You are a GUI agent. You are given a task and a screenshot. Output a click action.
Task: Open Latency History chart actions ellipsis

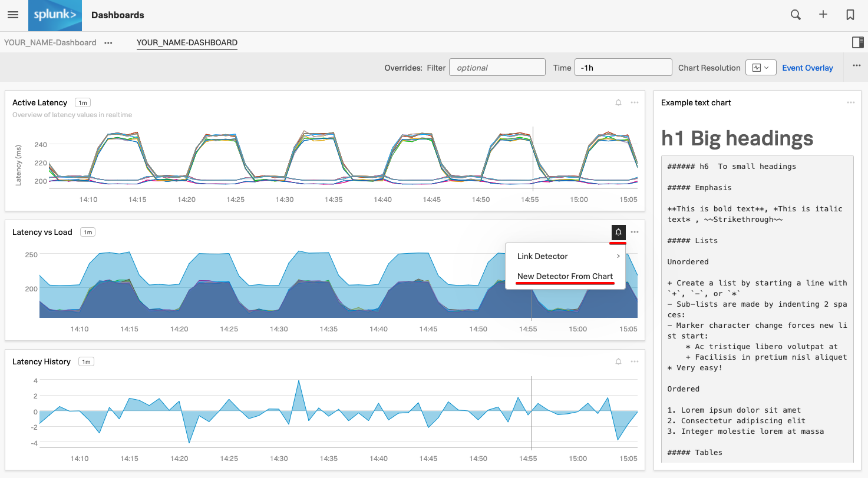coord(635,361)
